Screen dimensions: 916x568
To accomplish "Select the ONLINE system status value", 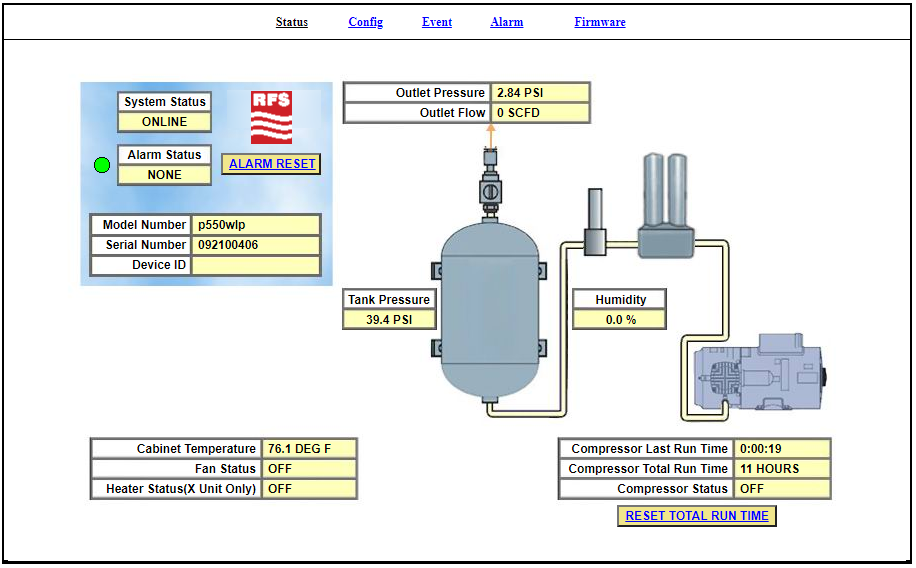I will (x=164, y=122).
